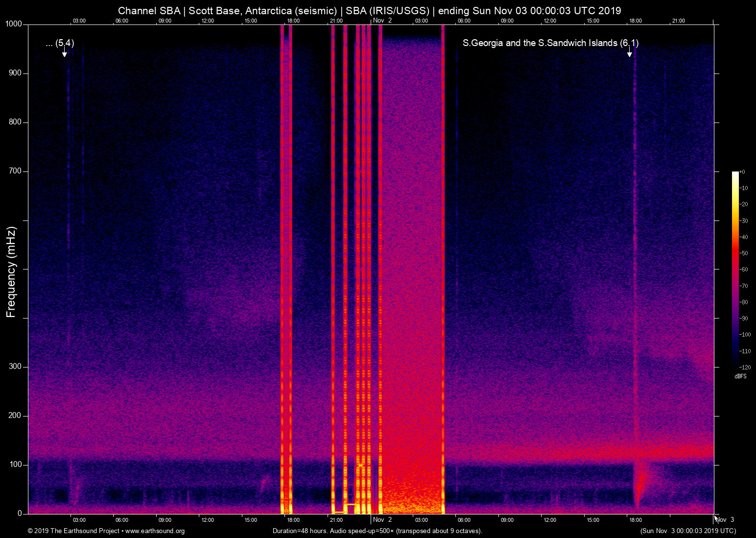Click the arrow below S.Sandwich Islands (6.1) label
The image size is (756, 538).
click(x=630, y=54)
